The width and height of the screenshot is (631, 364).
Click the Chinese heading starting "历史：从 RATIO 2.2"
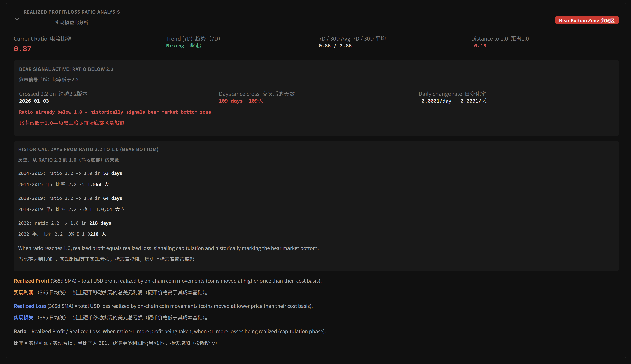68,160
